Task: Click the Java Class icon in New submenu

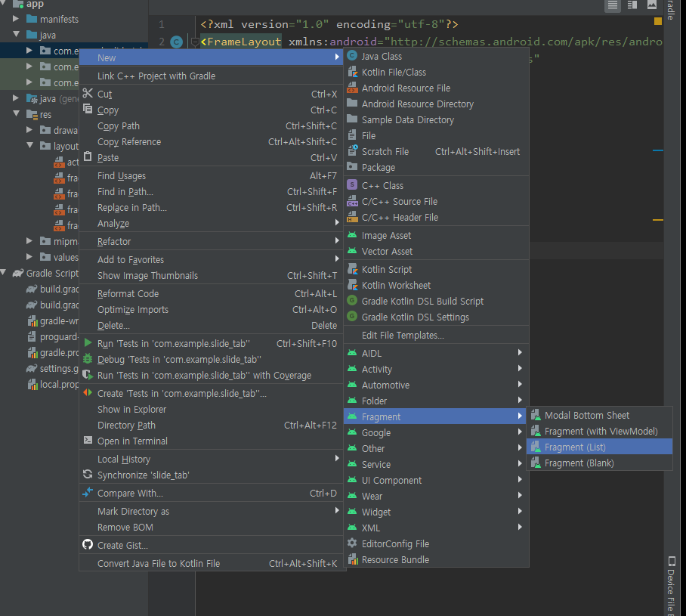Action: click(x=352, y=56)
